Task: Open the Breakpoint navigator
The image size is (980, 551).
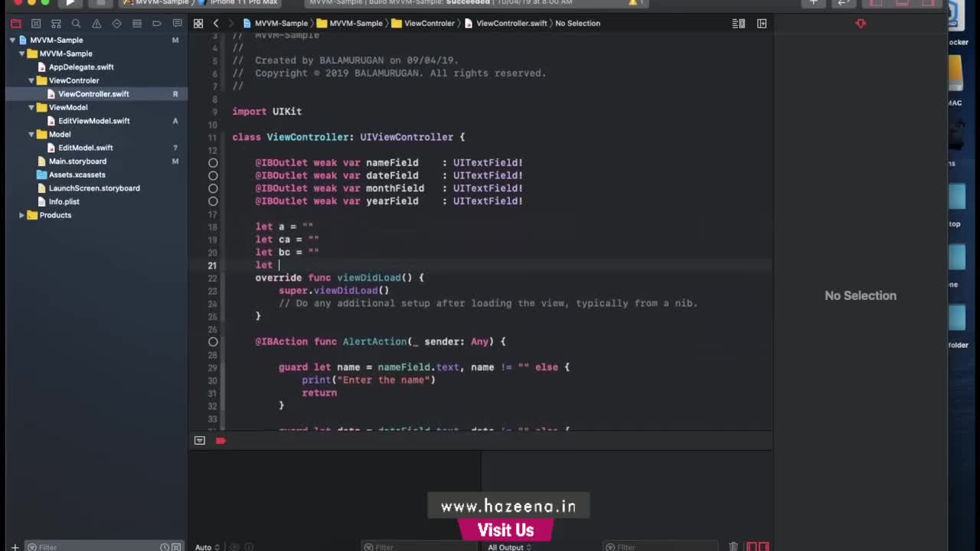Action: click(157, 24)
